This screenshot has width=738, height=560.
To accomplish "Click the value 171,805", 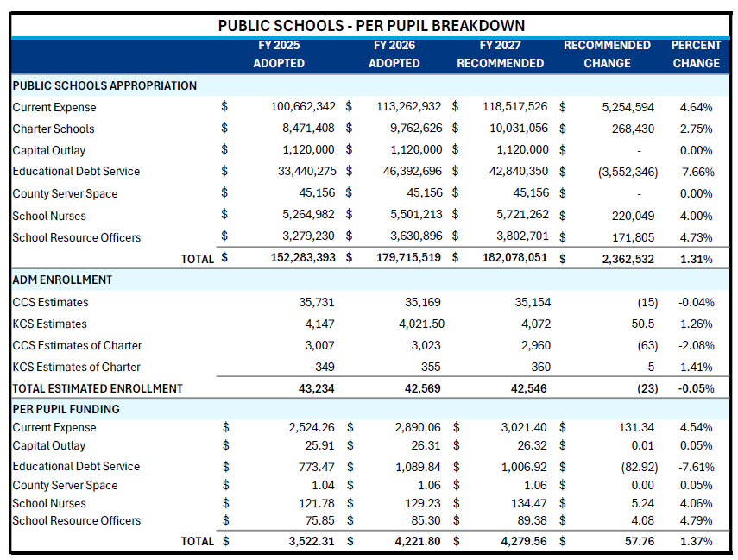I will (x=633, y=237).
